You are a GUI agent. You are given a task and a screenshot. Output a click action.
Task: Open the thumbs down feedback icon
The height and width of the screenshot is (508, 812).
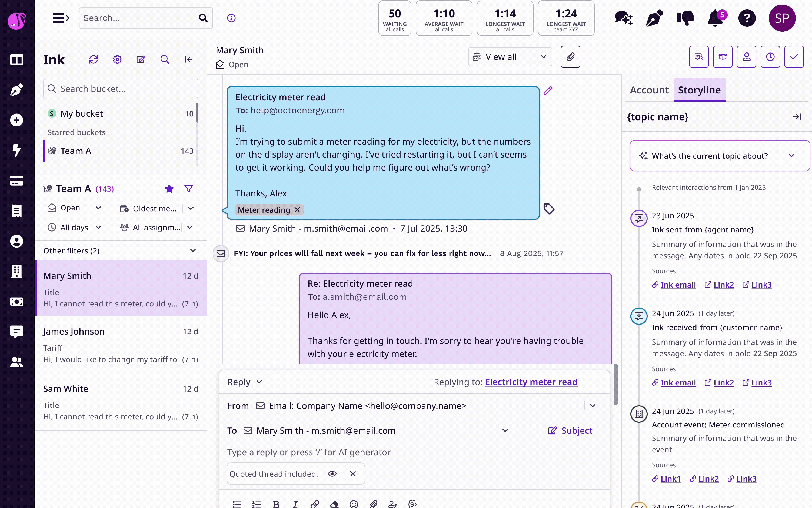[685, 18]
